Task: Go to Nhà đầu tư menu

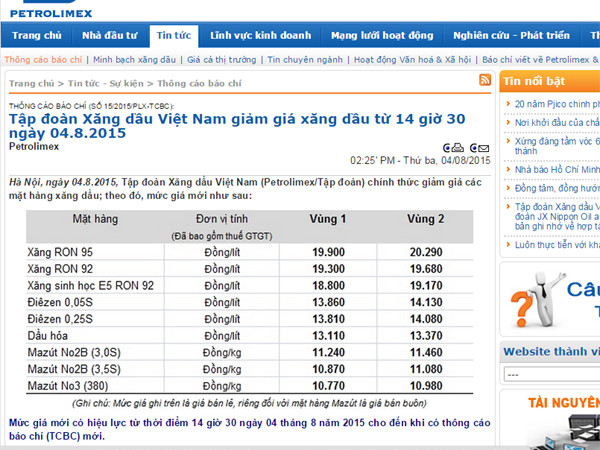Action: (x=110, y=36)
